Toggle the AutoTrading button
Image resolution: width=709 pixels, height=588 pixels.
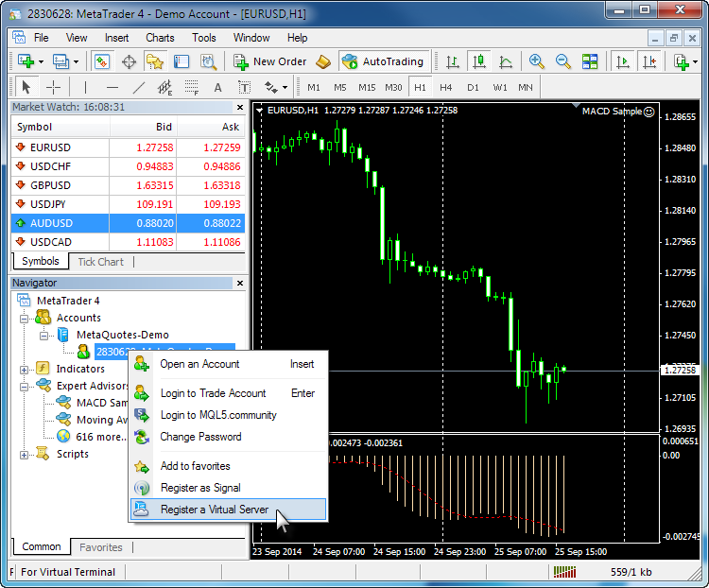pyautogui.click(x=383, y=61)
